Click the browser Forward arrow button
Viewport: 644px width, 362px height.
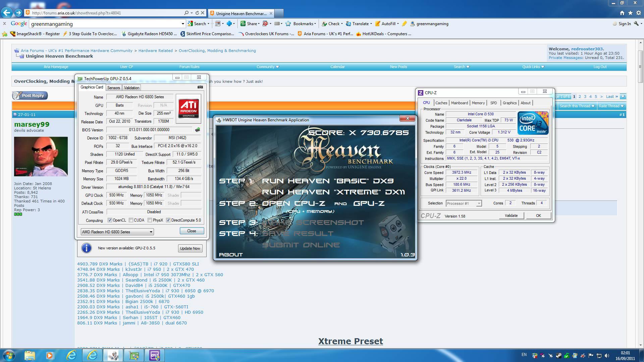pos(19,13)
